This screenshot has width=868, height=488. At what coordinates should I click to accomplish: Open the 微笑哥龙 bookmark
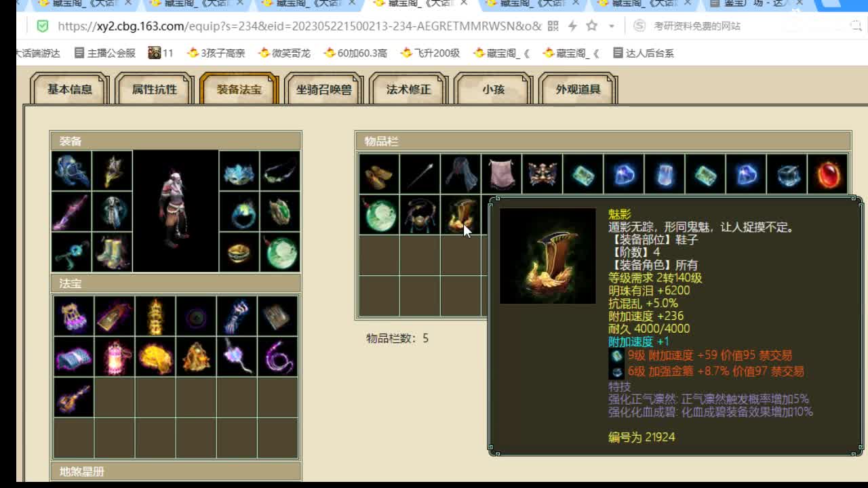(x=284, y=53)
